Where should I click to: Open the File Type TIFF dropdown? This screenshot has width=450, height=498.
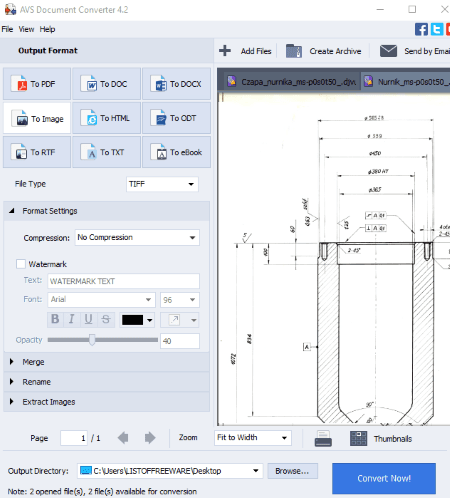(162, 184)
